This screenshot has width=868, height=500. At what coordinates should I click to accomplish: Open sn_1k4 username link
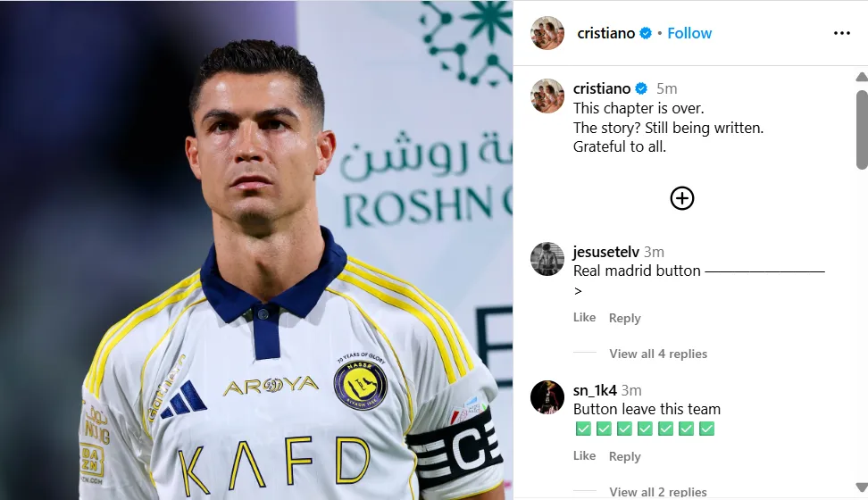pos(595,390)
